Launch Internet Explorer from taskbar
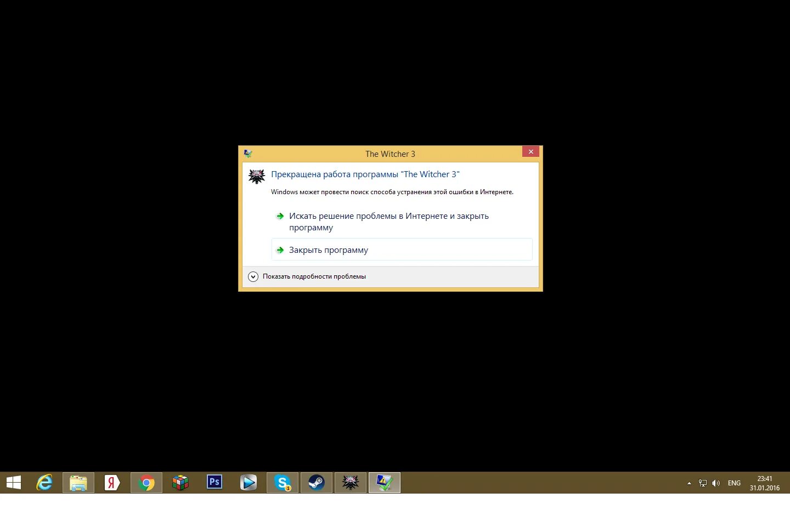Screen dimensions: 790x532 (x=44, y=483)
